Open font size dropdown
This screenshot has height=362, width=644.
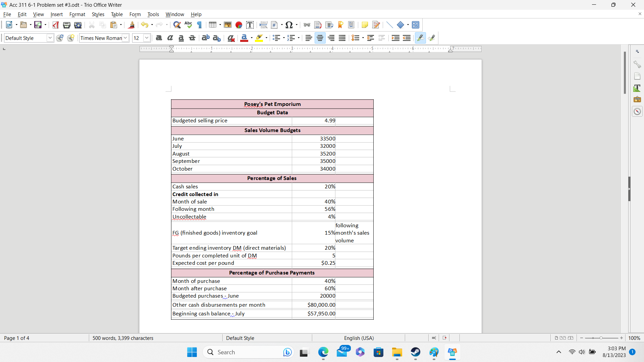[x=147, y=38]
